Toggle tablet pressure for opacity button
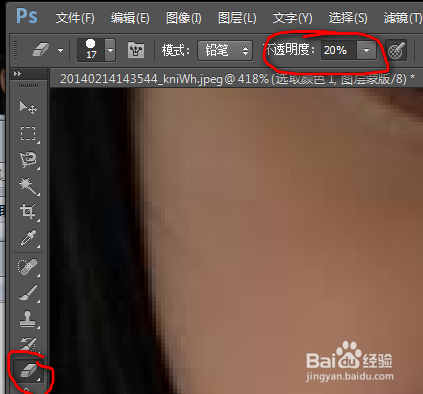This screenshot has height=394, width=423. 396,51
